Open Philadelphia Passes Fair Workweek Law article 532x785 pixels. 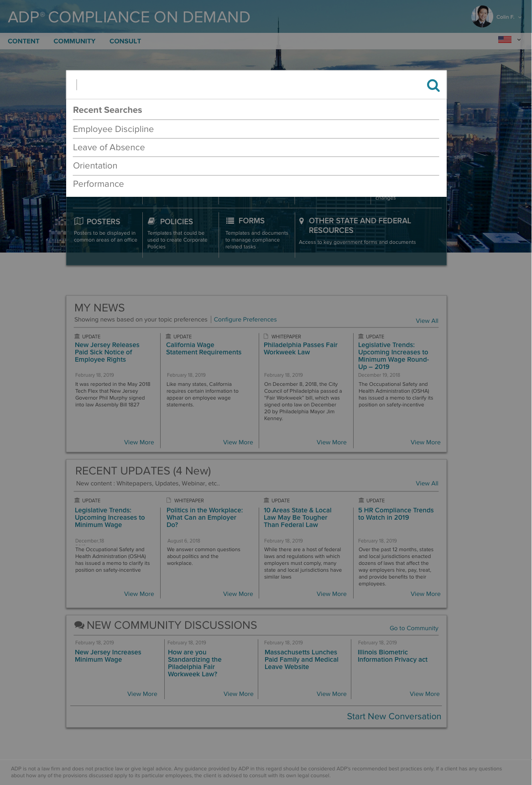(x=301, y=348)
